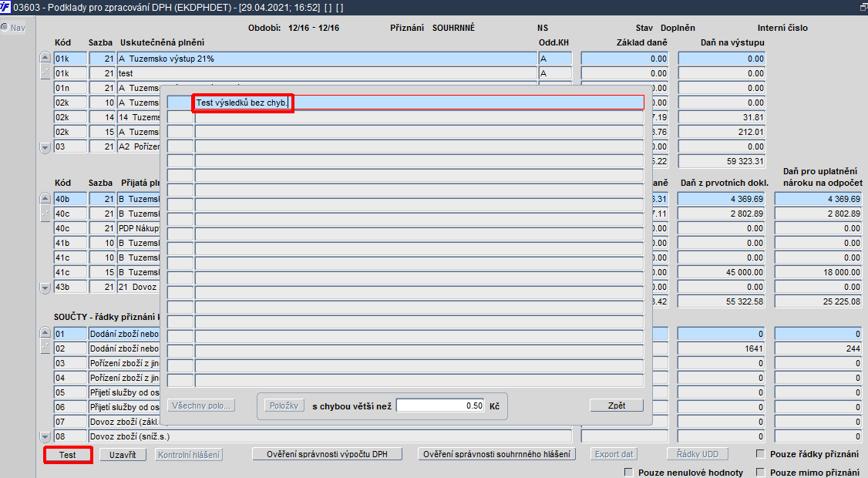Enable Pouze nenulové hodnoty checkbox
868x478 pixels.
628,472
